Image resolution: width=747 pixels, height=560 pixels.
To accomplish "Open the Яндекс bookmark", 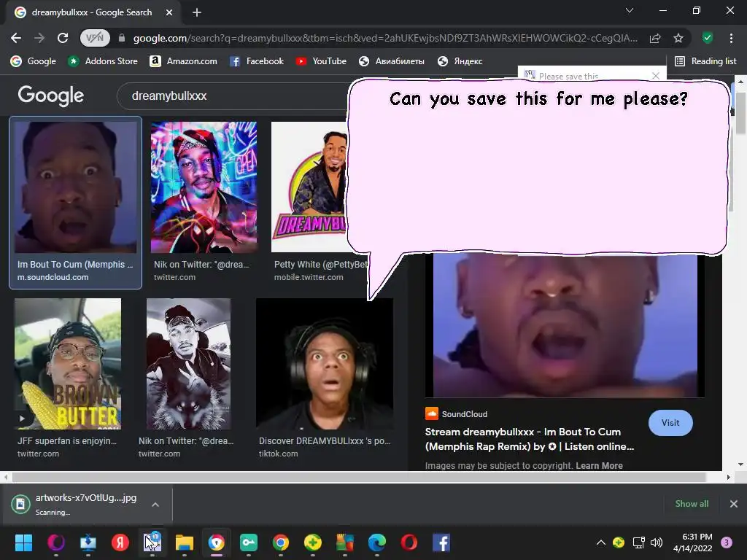I will tap(460, 61).
